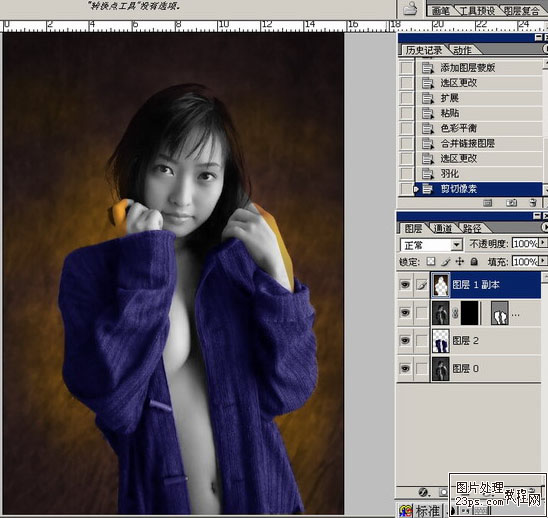Open History panel flyout menu arrow
Screen dimensions: 548x518
(x=545, y=49)
